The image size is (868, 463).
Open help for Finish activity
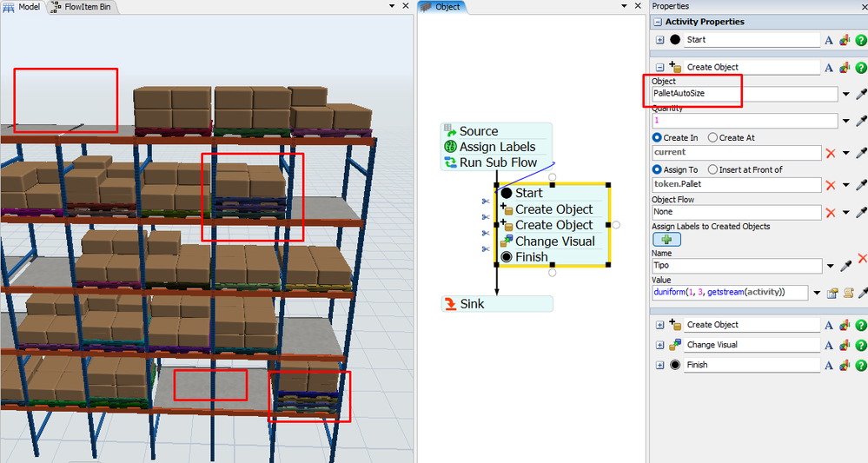pyautogui.click(x=861, y=365)
